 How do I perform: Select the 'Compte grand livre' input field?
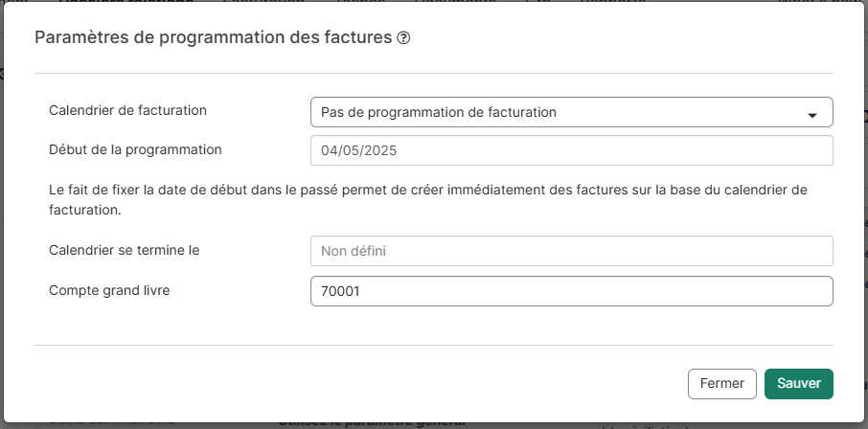pyautogui.click(x=571, y=291)
